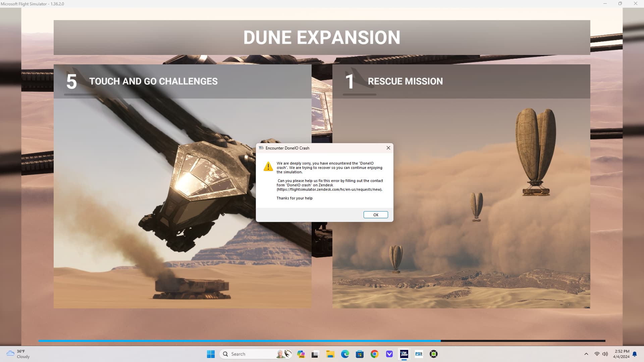Open File Explorer from the taskbar
This screenshot has height=362, width=644.
pos(330,354)
